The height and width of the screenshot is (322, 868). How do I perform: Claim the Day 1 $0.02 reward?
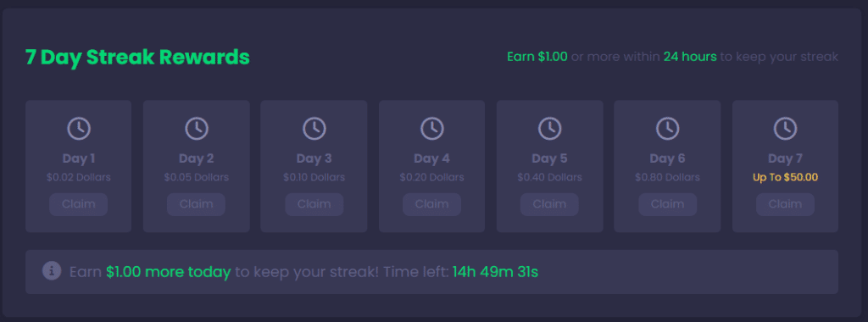79,204
